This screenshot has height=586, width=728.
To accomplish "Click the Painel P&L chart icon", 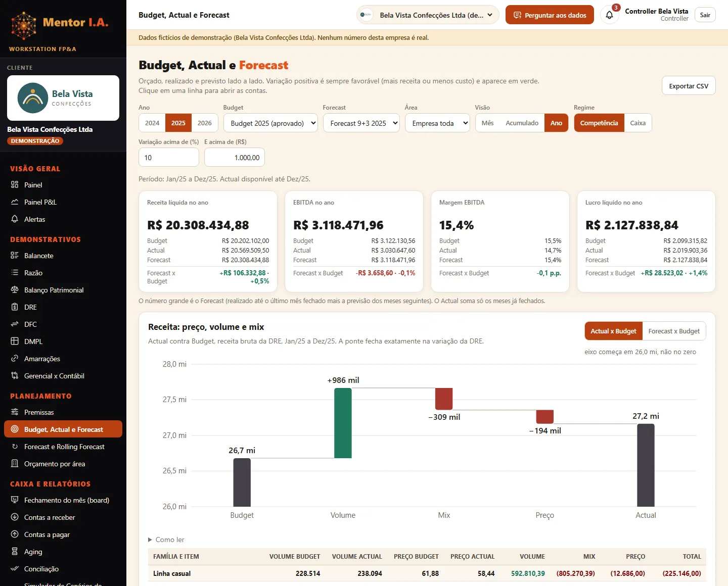I will click(15, 202).
